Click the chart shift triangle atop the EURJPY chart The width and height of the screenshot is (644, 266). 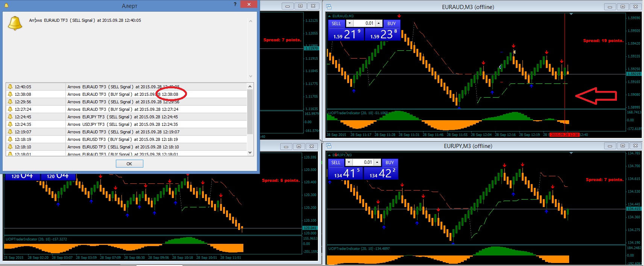[571, 153]
